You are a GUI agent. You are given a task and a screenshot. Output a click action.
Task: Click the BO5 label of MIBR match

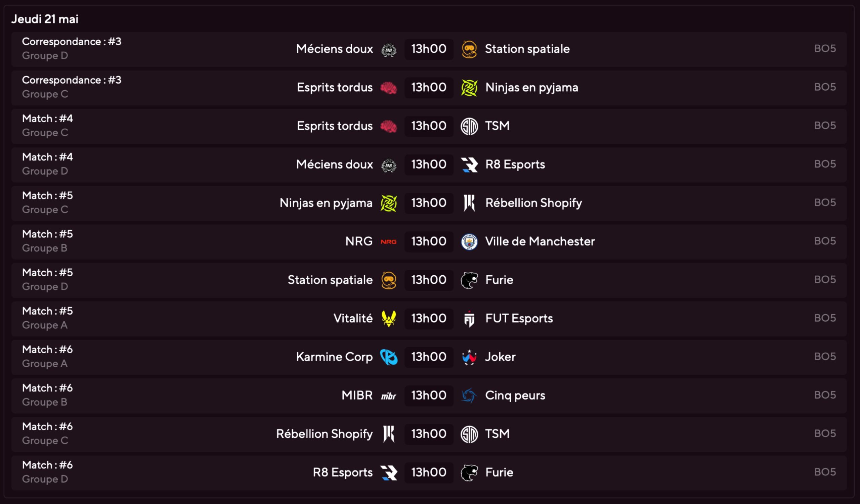point(825,395)
